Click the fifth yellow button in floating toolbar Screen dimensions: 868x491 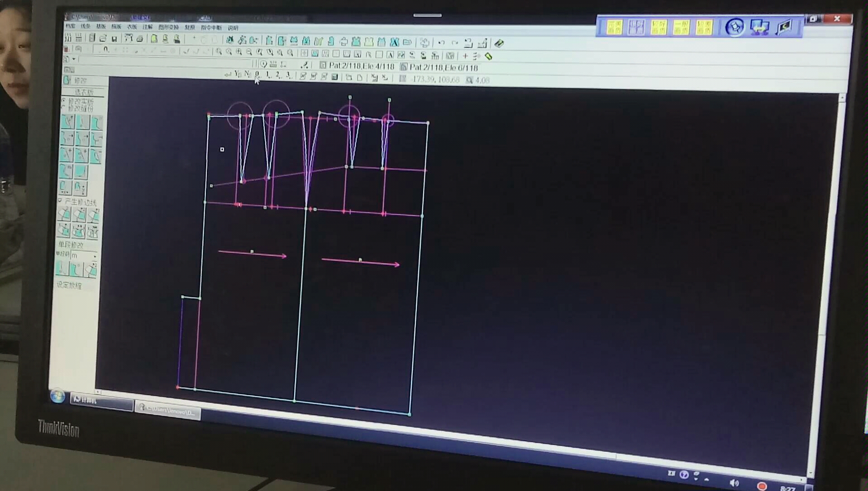(x=704, y=27)
